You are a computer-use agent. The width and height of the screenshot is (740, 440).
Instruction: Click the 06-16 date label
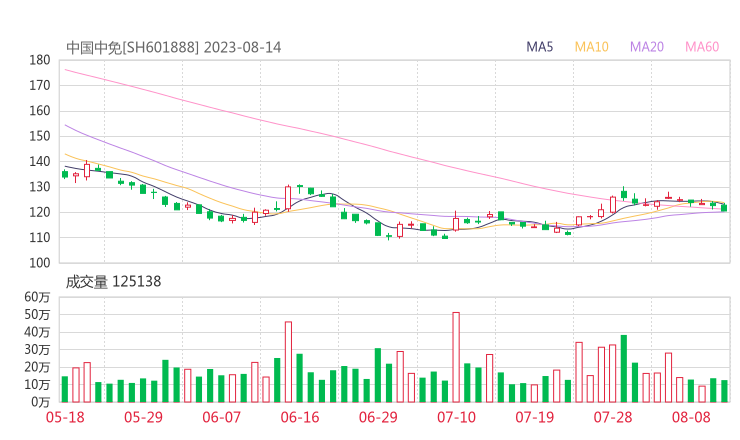click(300, 417)
